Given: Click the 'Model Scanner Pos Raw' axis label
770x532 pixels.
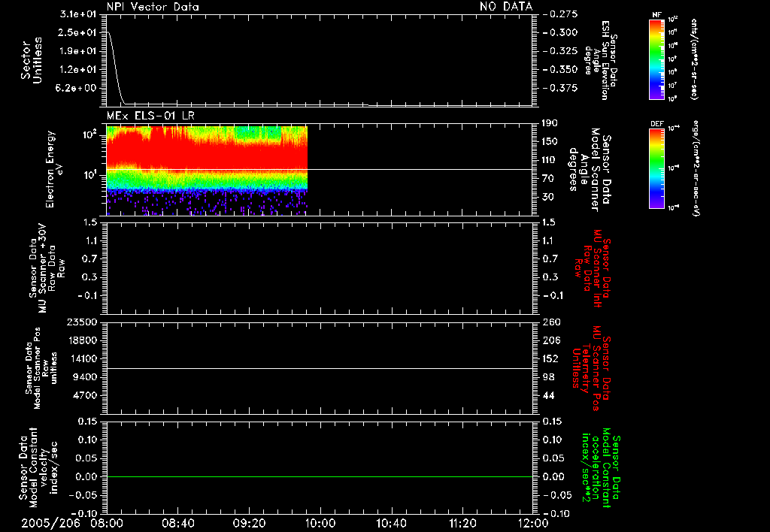Looking at the screenshot, I should (41, 368).
